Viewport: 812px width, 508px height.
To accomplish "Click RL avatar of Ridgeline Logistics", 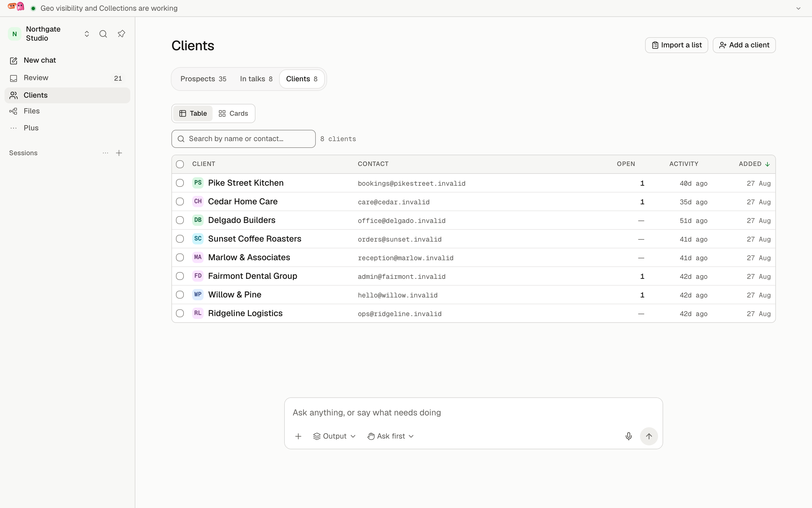I will 198,313.
